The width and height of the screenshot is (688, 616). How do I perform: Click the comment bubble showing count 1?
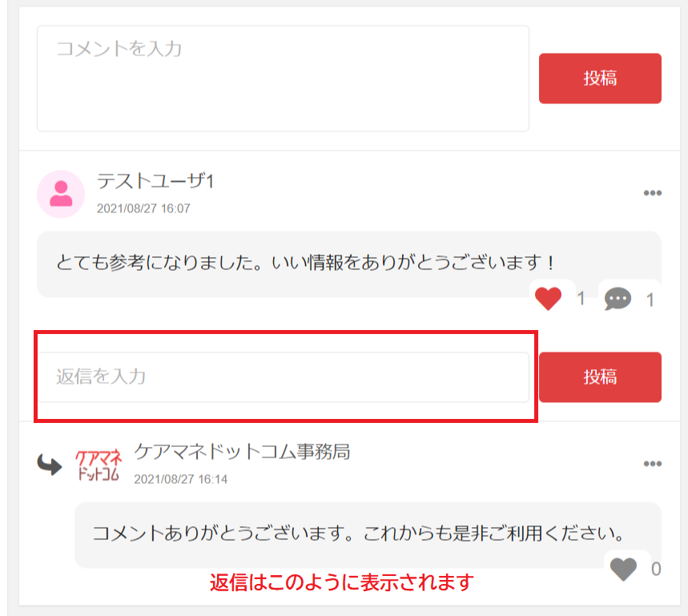[618, 298]
